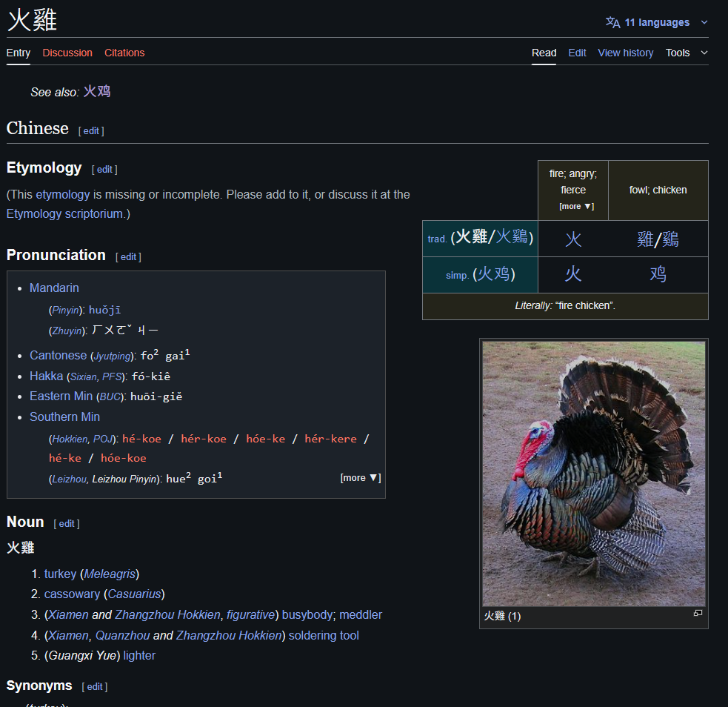Enlarge the turkey image via caption icon
This screenshot has width=728, height=707.
[x=698, y=613]
